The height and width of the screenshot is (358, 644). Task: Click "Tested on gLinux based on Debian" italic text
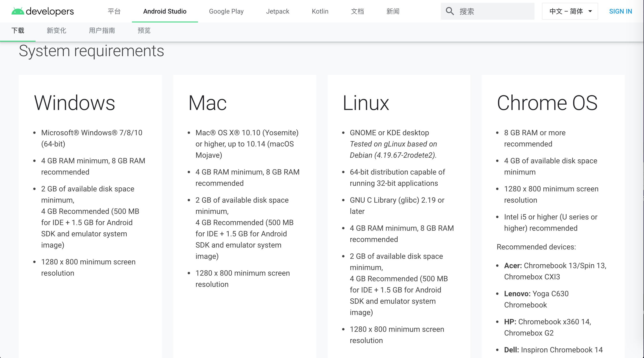click(393, 150)
